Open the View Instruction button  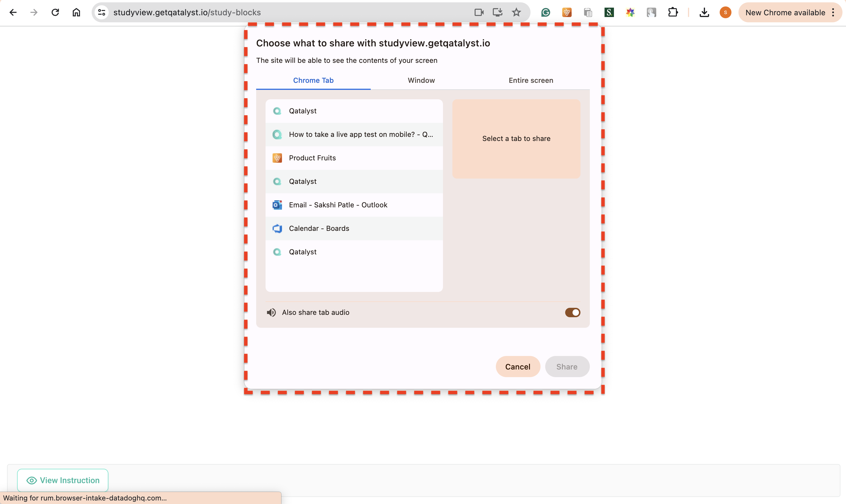[63, 480]
